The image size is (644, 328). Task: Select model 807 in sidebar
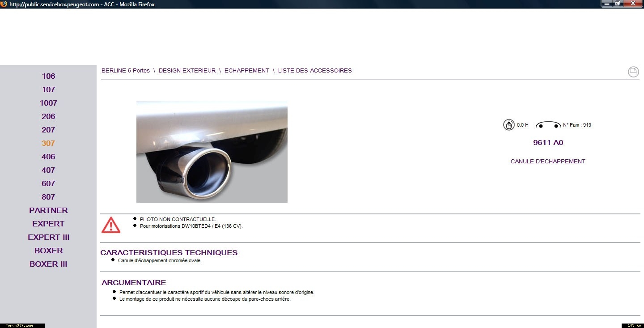[x=48, y=197]
